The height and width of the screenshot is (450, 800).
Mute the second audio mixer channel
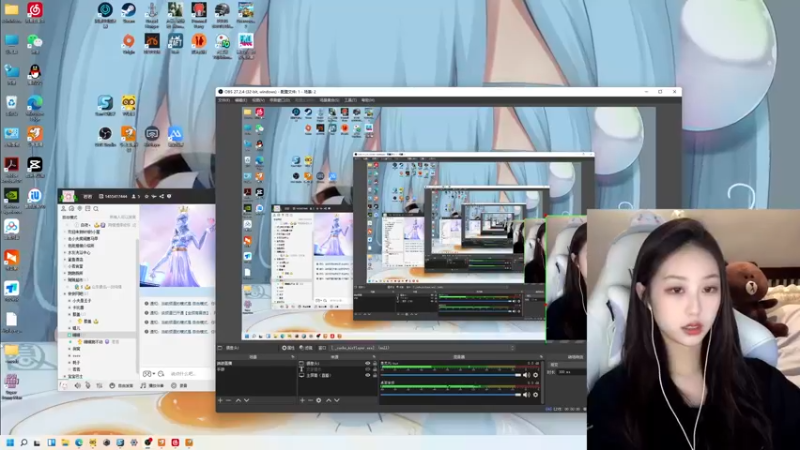(x=526, y=394)
